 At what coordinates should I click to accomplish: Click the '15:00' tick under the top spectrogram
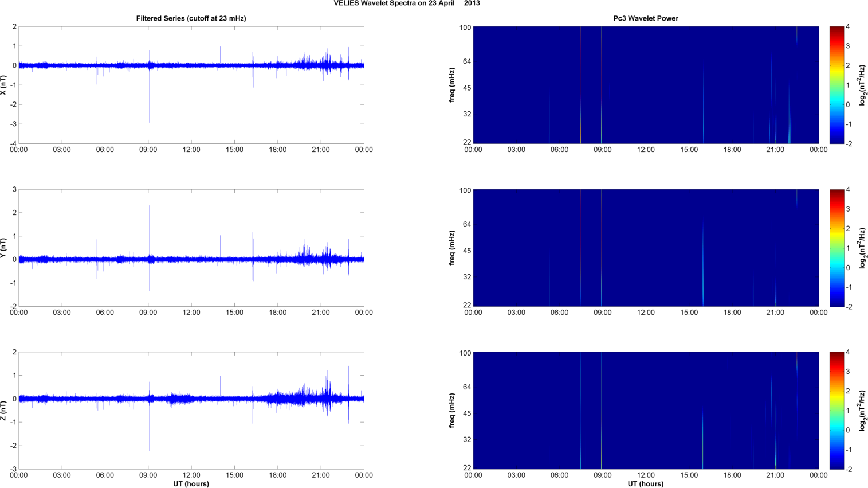pos(689,150)
